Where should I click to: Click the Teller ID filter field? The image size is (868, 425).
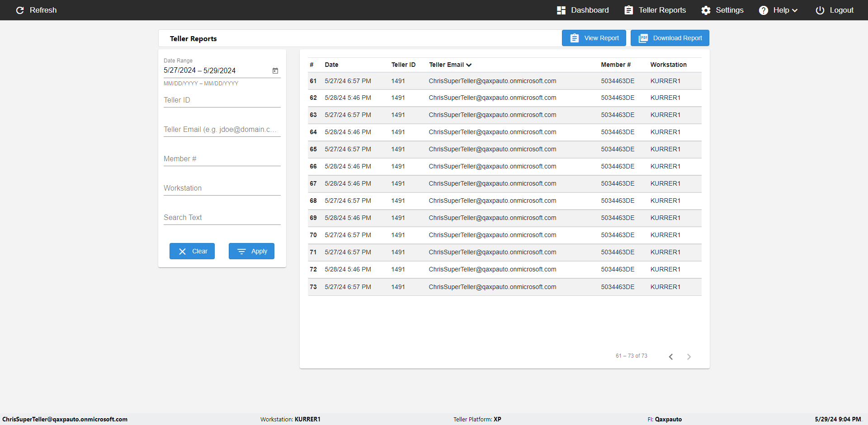pos(222,100)
